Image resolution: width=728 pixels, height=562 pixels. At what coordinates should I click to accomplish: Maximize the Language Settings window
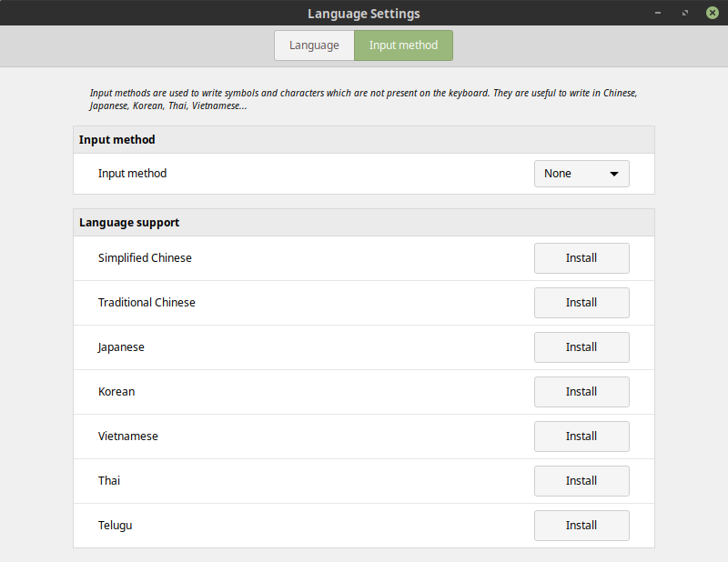684,14
